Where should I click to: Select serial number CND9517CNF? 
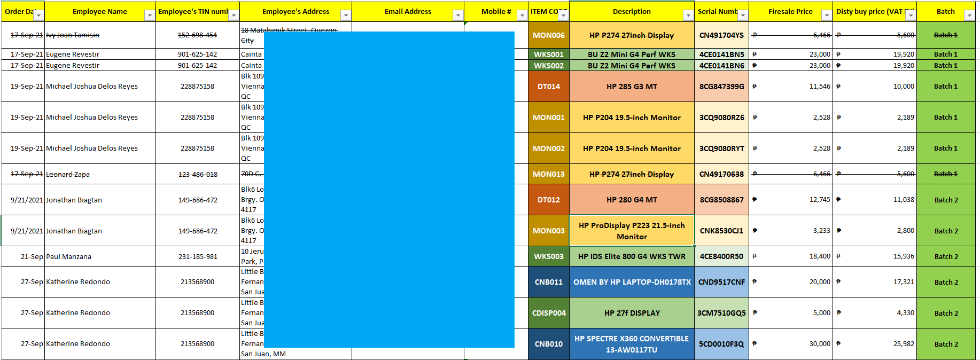click(722, 282)
